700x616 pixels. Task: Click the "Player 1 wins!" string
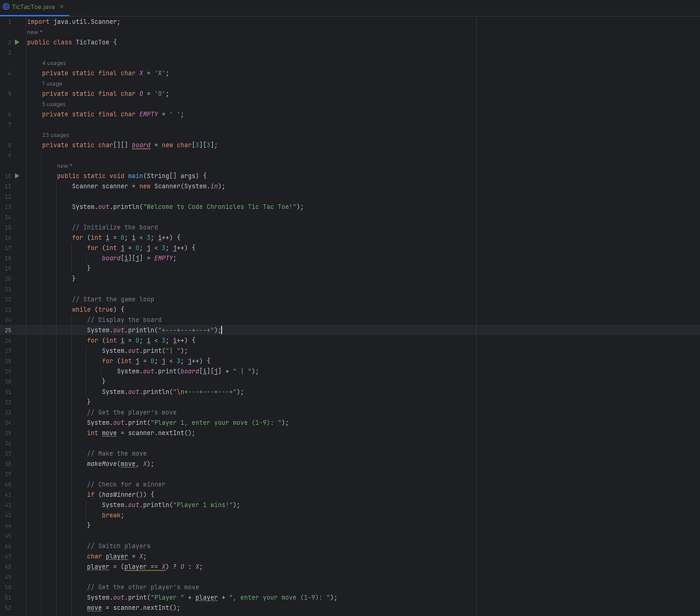pyautogui.click(x=203, y=505)
